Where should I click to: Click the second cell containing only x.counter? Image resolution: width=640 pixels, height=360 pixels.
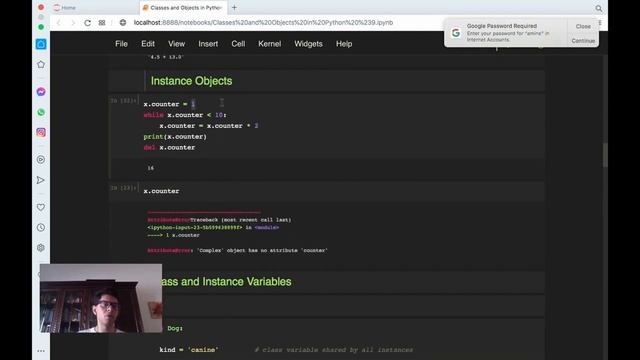(x=161, y=191)
